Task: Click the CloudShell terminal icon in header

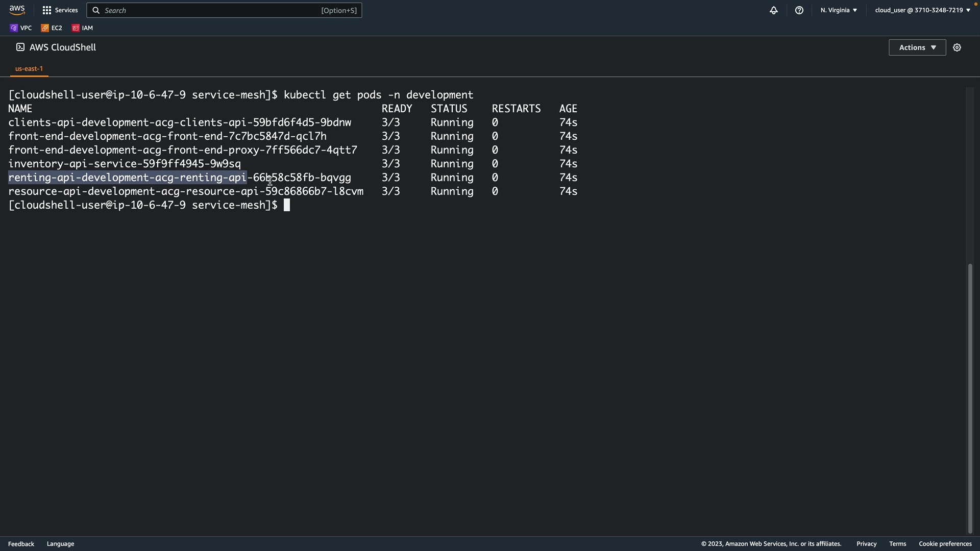Action: (20, 47)
